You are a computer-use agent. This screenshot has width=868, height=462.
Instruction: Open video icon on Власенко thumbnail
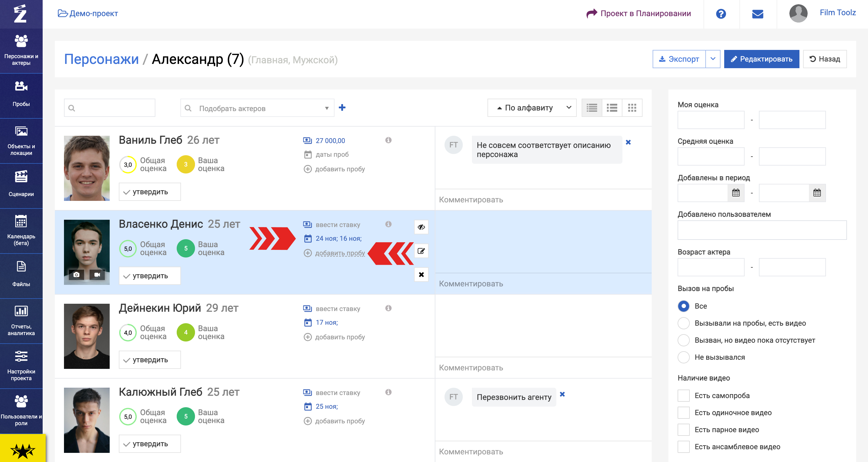click(x=97, y=275)
